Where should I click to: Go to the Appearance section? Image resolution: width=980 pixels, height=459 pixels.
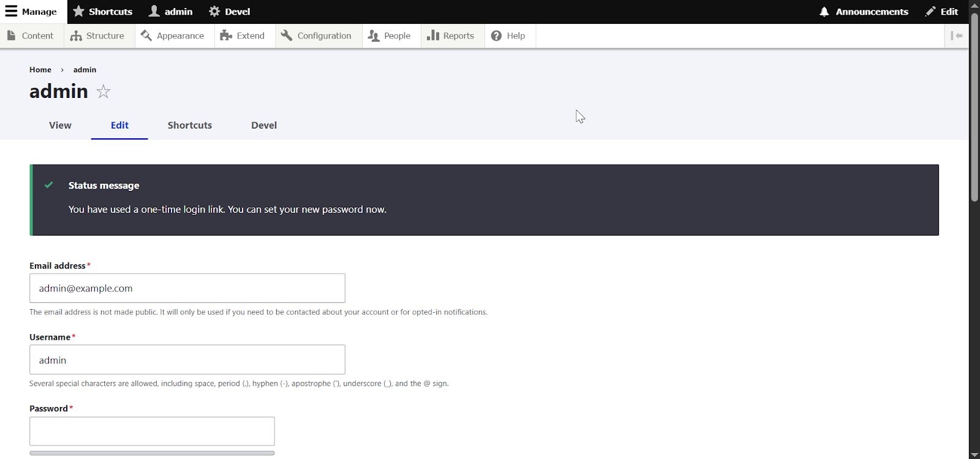(172, 36)
